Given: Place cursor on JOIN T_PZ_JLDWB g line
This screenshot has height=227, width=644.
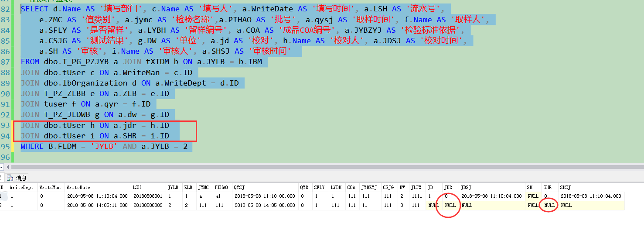Looking at the screenshot, I should 95,114.
